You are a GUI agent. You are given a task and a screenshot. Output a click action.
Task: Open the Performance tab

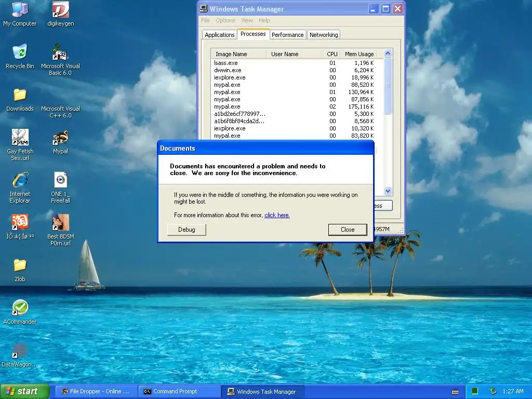(x=288, y=35)
